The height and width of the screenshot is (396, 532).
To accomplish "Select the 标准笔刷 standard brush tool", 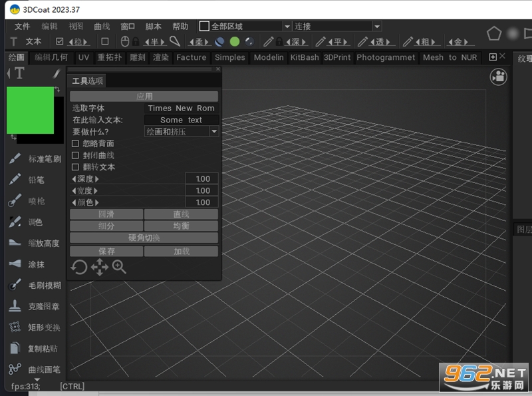I will [35, 158].
